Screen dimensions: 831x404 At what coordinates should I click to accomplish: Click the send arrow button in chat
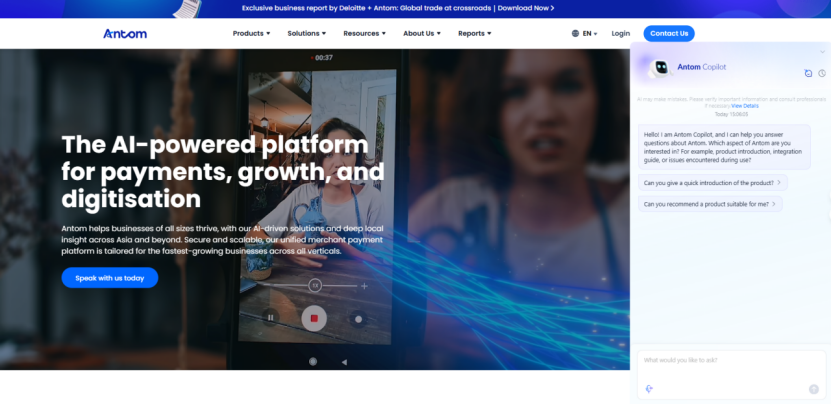point(814,389)
